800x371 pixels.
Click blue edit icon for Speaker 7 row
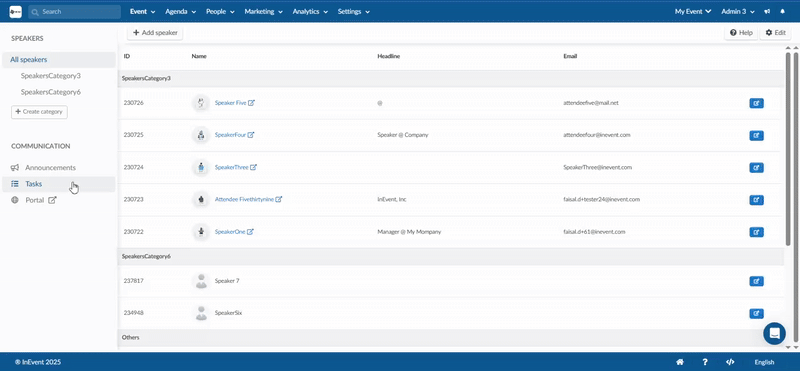click(756, 281)
